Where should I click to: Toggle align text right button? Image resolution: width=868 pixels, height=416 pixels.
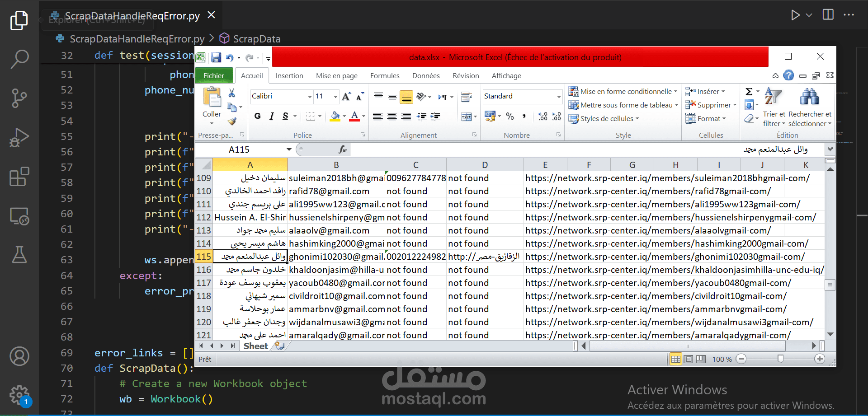(x=406, y=117)
